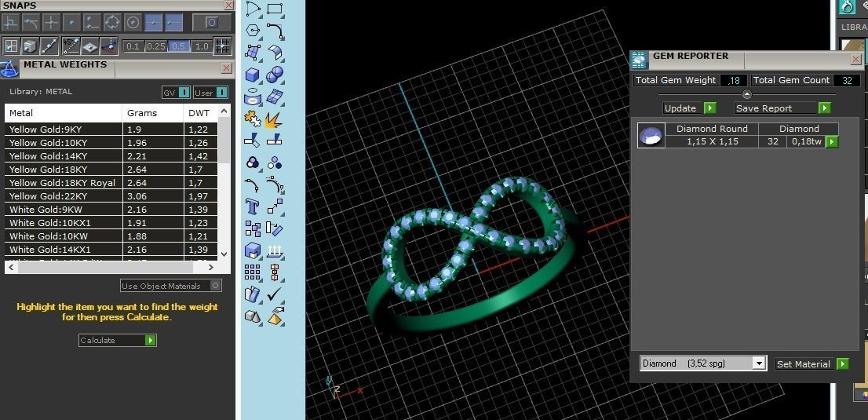868x420 pixels.
Task: Select the Edit points on curve tool
Action: tap(253, 184)
